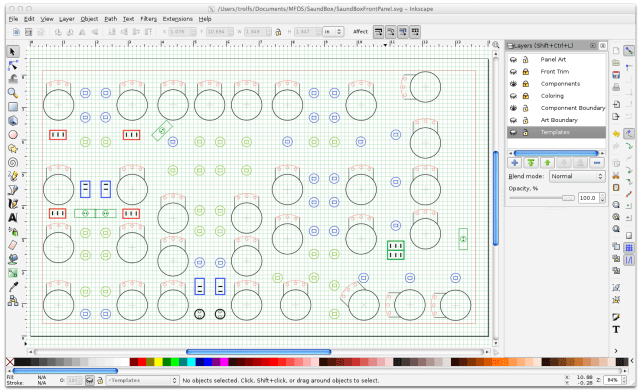Select the Zoom magnifier tool in toolbox
Viewport: 640px width, 392px height.
(13, 93)
